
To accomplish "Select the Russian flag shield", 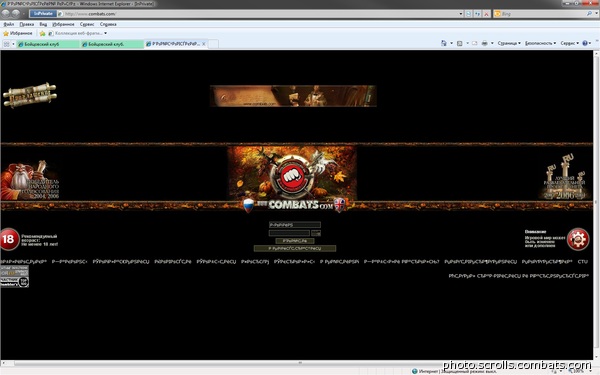I will tap(248, 205).
